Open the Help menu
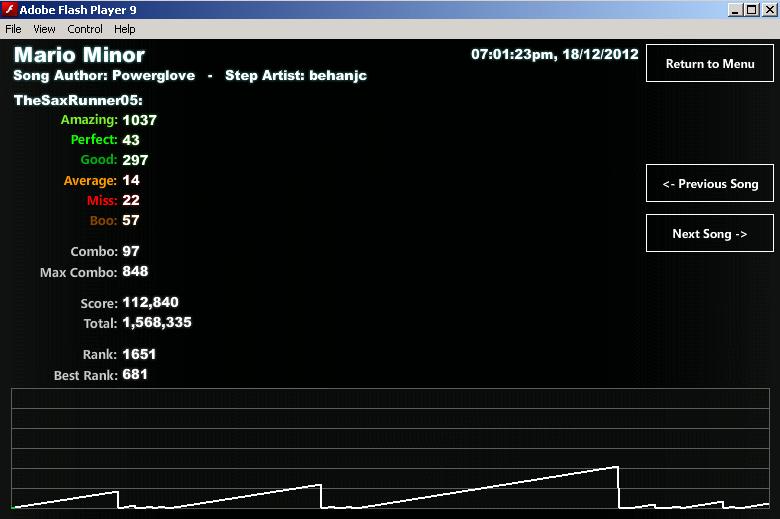This screenshot has height=519, width=780. 124,29
